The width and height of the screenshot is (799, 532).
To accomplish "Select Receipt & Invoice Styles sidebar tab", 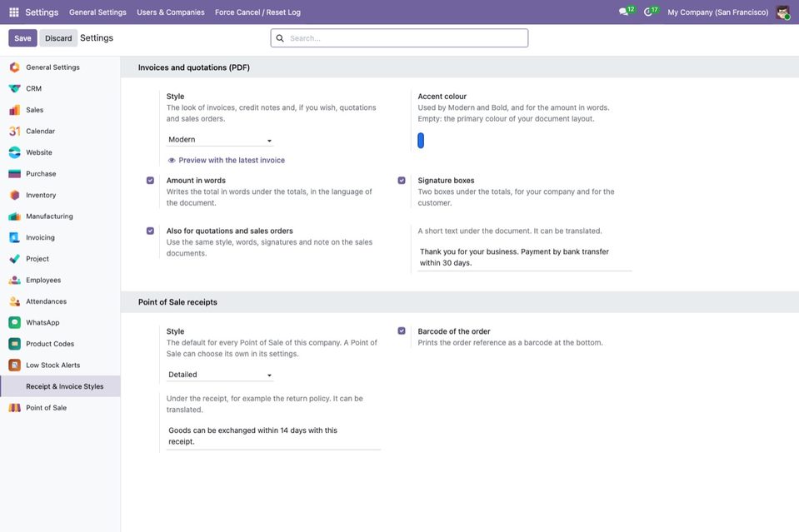I will click(x=60, y=386).
